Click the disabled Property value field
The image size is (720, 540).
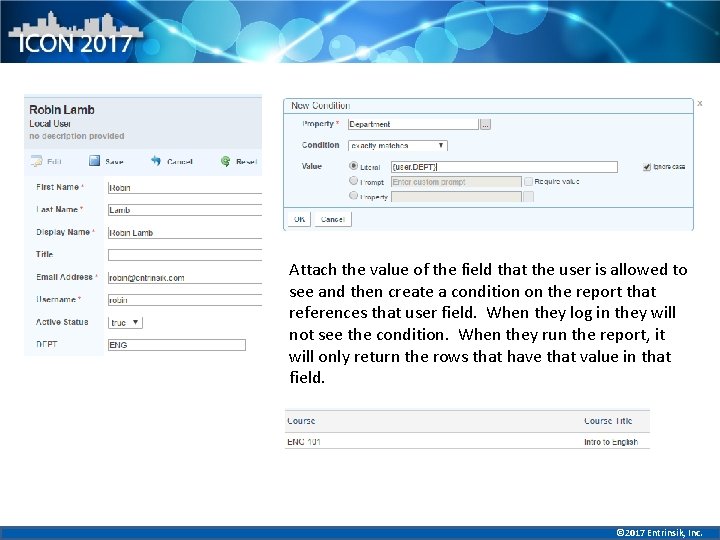click(456, 197)
